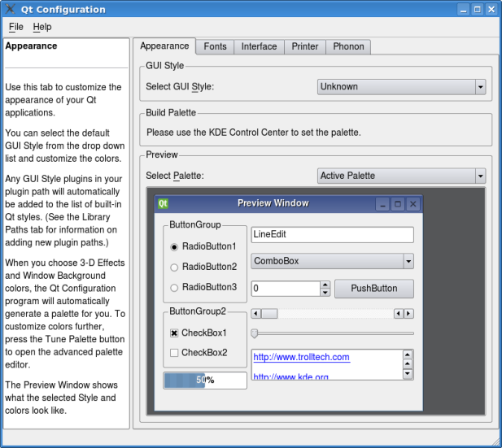Select RadioButton3 option

[x=174, y=287]
